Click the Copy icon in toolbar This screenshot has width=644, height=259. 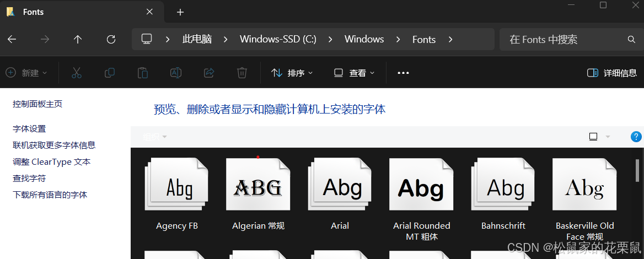coord(110,73)
